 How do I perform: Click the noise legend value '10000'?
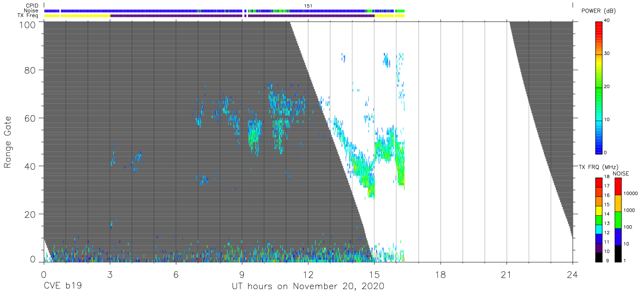click(x=631, y=193)
